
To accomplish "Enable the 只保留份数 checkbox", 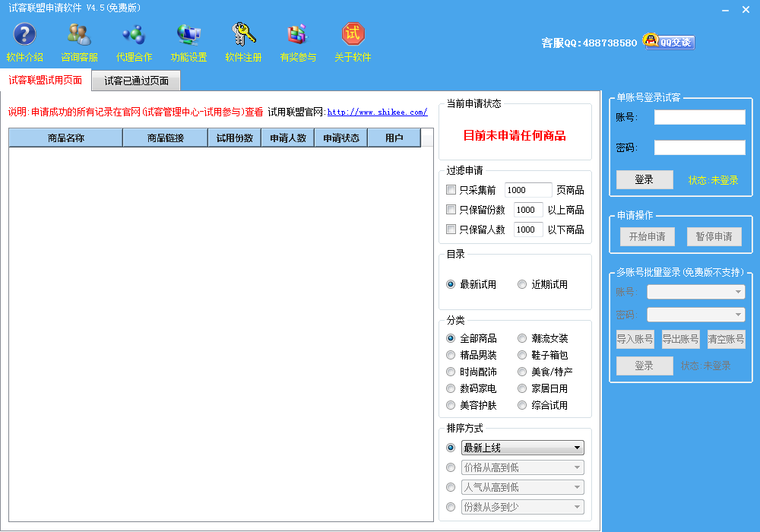I will coord(451,209).
